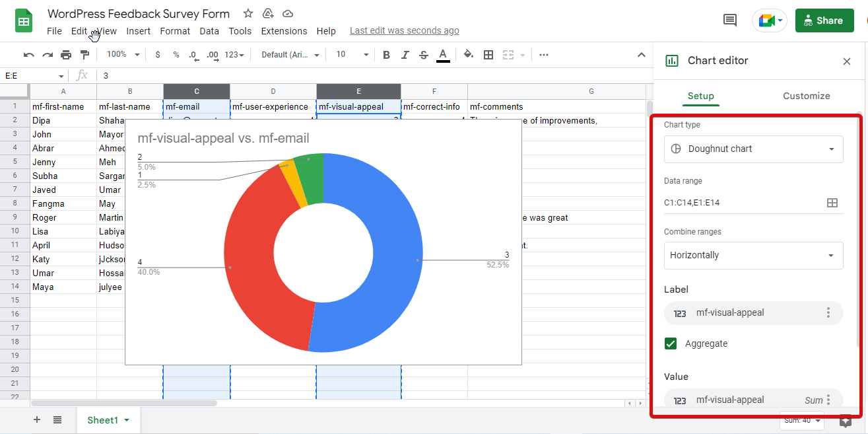The height and width of the screenshot is (434, 868).
Task: Click the horizontal scrollbar thumb
Action: [x=123, y=402]
